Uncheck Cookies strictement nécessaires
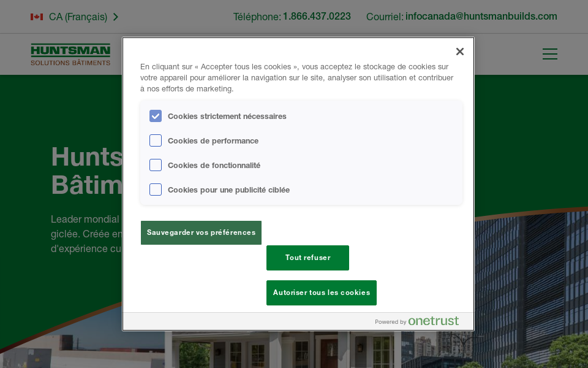588x368 pixels. [156, 116]
